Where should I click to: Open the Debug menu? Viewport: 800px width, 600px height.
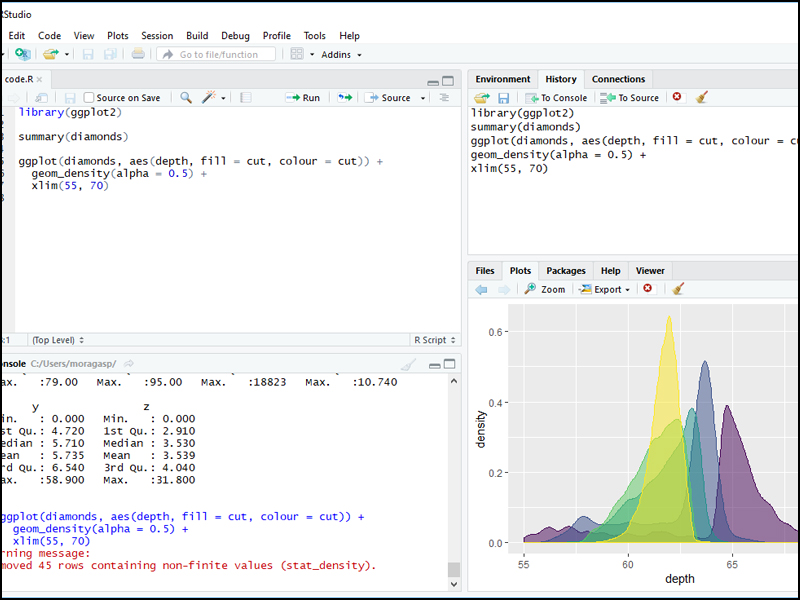point(235,36)
